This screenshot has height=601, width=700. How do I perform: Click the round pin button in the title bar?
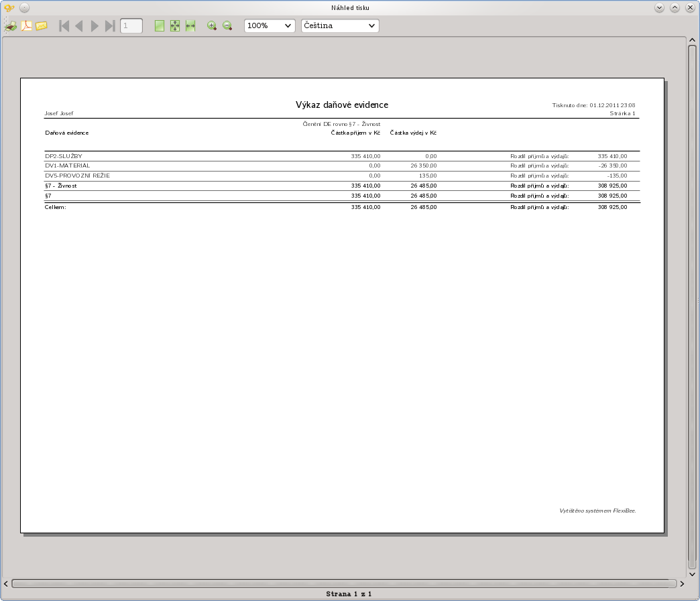point(25,7)
